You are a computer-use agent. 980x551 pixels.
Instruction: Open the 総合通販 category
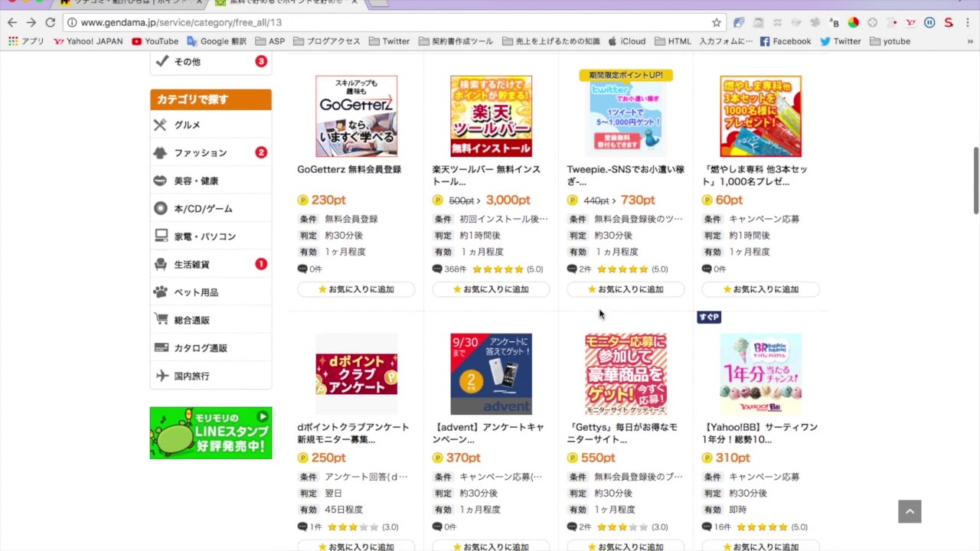point(211,320)
